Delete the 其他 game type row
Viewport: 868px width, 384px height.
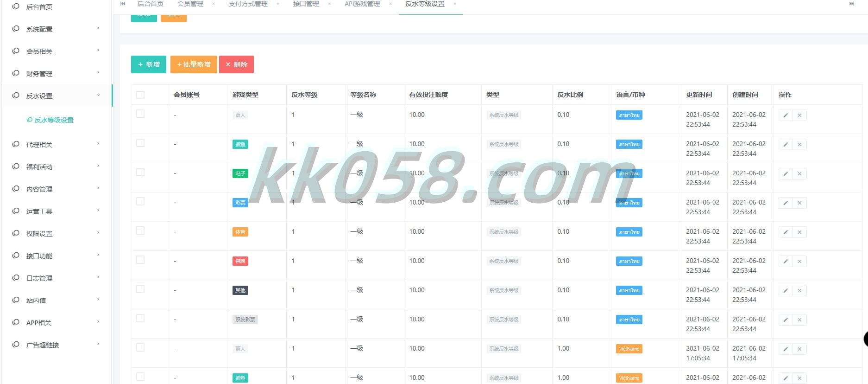[799, 290]
